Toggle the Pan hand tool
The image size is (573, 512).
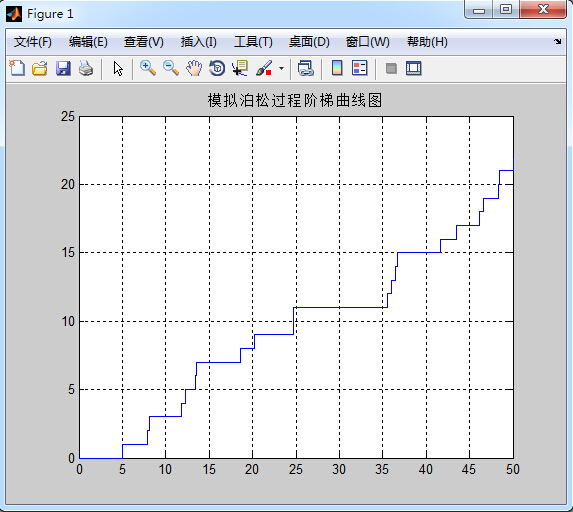[x=194, y=68]
